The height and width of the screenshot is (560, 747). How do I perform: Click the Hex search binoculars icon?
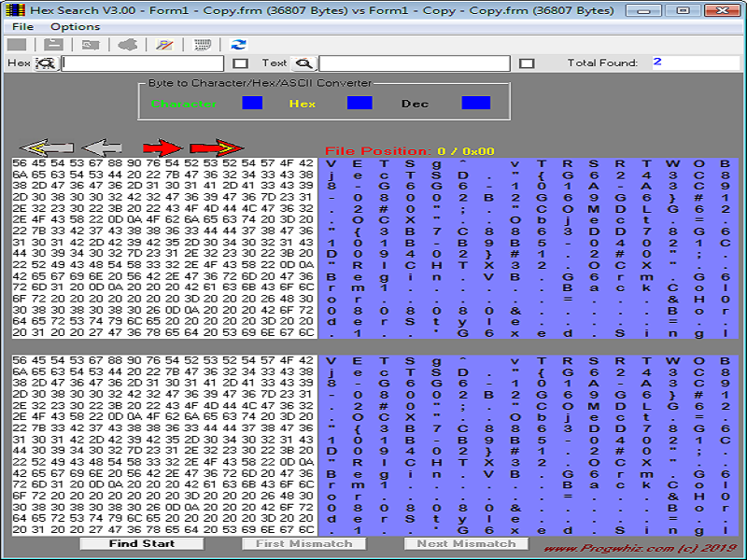(x=45, y=63)
